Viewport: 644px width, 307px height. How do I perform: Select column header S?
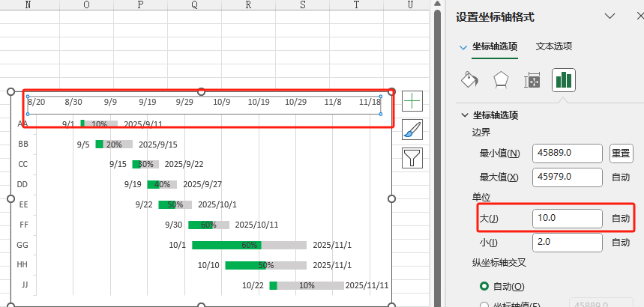(x=303, y=4)
